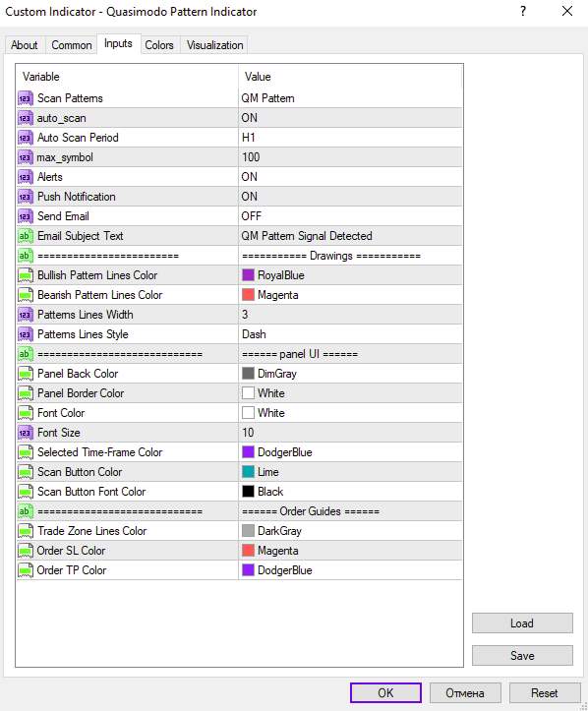Click the Load button
Image resolution: width=588 pixels, height=711 pixels.
pyautogui.click(x=522, y=623)
